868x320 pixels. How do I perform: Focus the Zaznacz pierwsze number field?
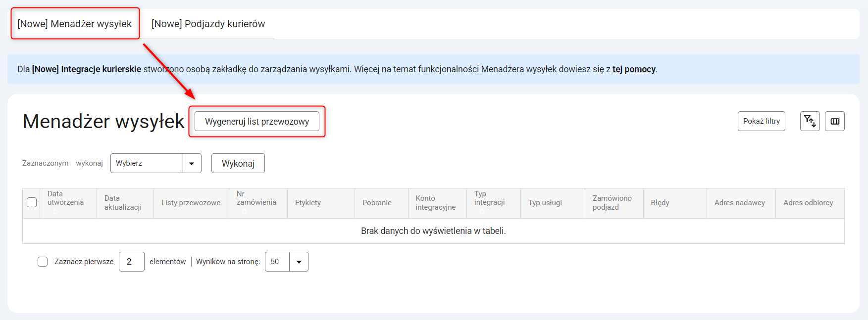132,262
